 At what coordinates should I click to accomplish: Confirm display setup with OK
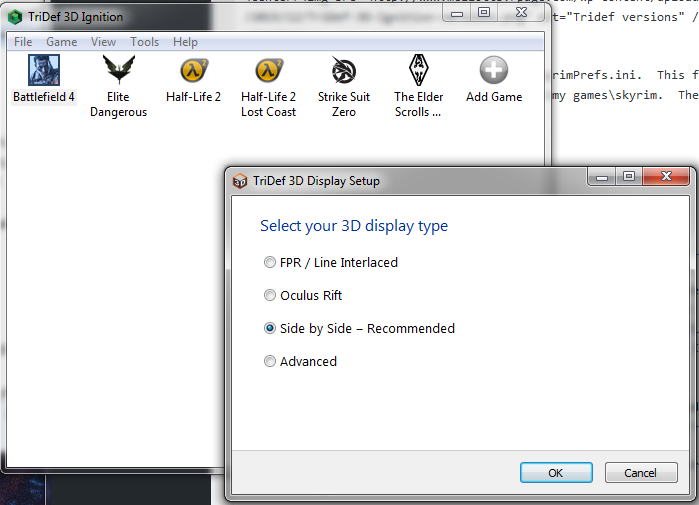[x=556, y=472]
